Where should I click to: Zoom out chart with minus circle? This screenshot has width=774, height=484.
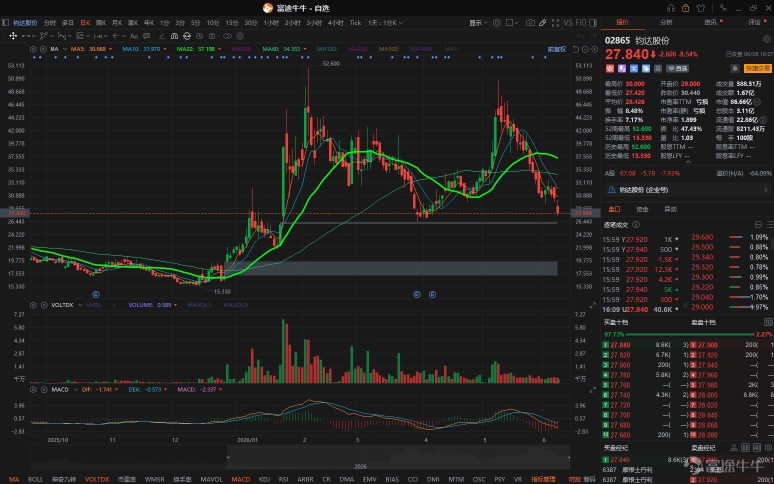[585, 49]
